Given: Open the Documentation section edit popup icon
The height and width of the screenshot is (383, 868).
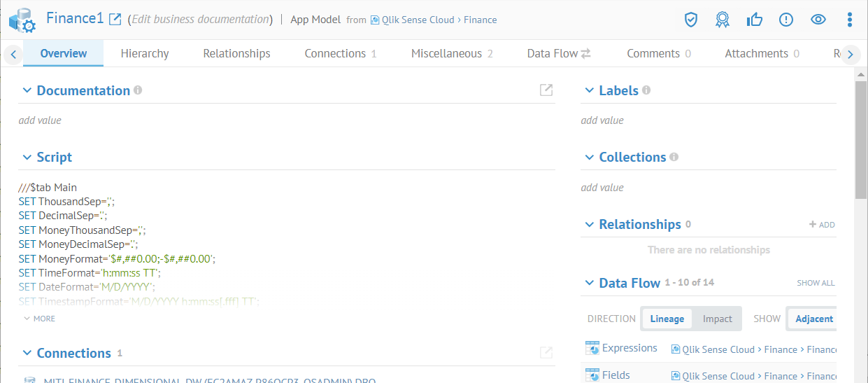Looking at the screenshot, I should click(546, 90).
